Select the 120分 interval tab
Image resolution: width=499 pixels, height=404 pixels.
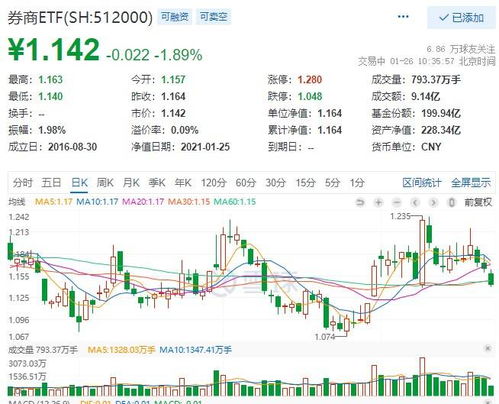(213, 183)
